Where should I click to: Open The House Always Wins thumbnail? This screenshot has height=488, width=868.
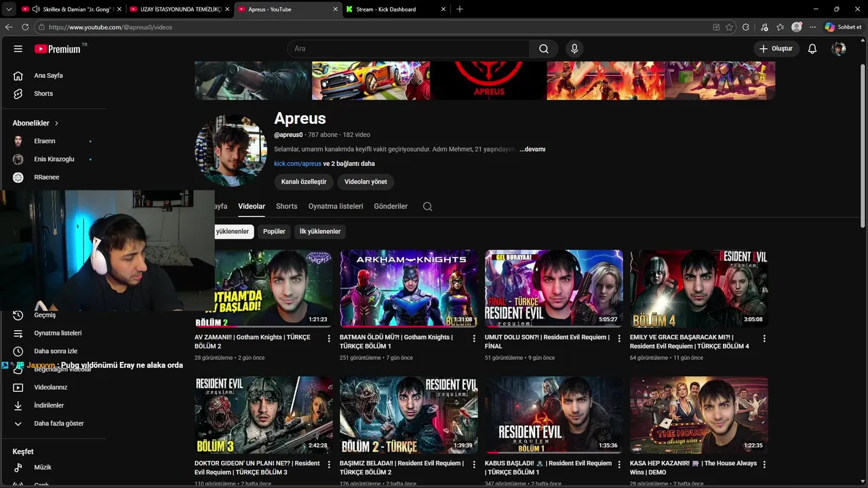tap(698, 415)
